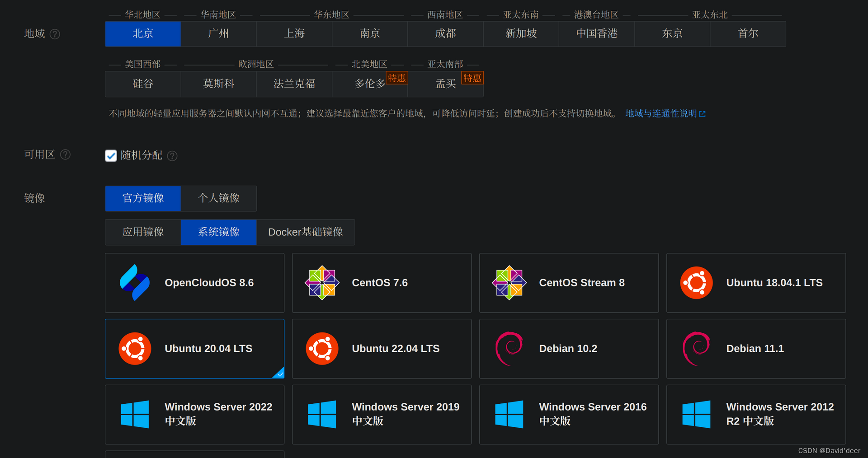This screenshot has width=868, height=458.
Task: Select the 孟买 region
Action: pyautogui.click(x=445, y=84)
